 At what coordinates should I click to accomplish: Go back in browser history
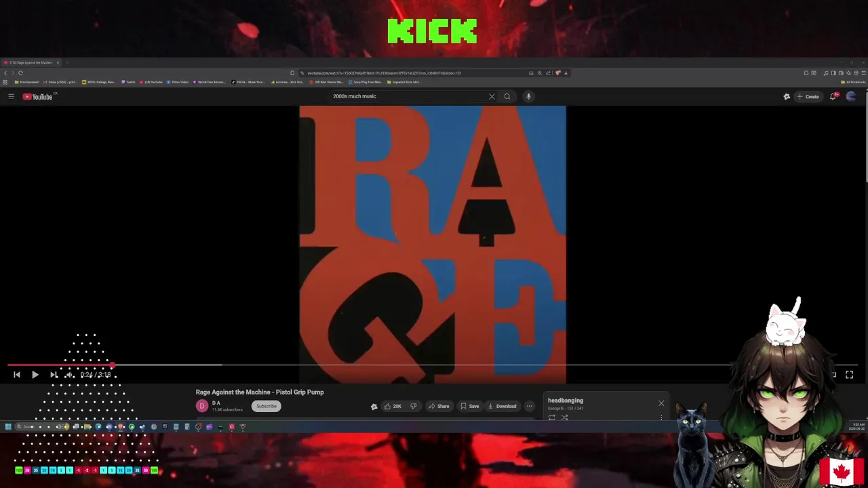(5, 73)
